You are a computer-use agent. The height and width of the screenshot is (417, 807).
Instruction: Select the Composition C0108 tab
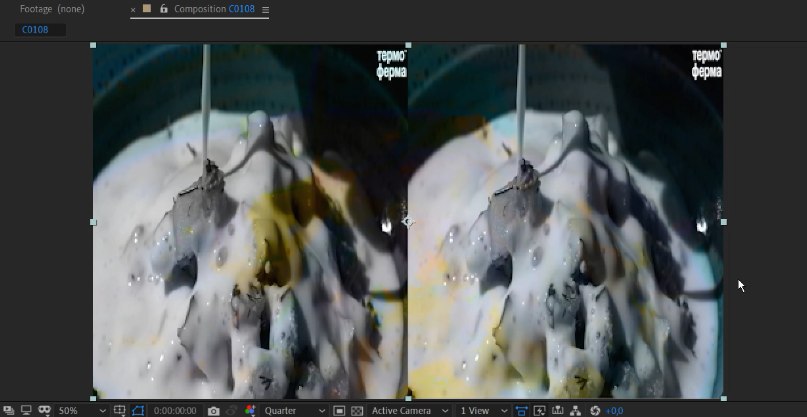coord(214,9)
